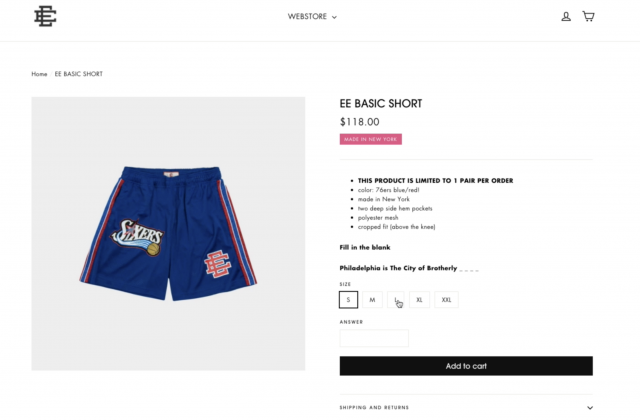Click the EE BASIC SHORT breadcrumb
This screenshot has height=420, width=640.
[x=79, y=74]
